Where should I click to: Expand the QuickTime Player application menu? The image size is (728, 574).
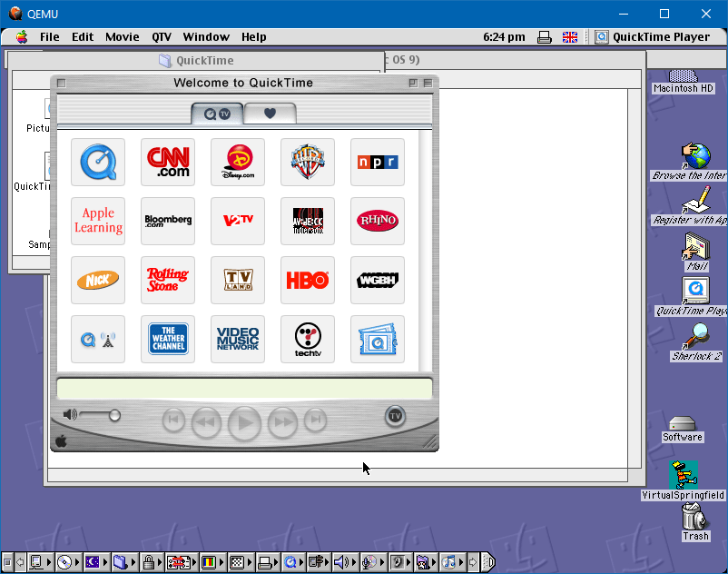(x=652, y=37)
